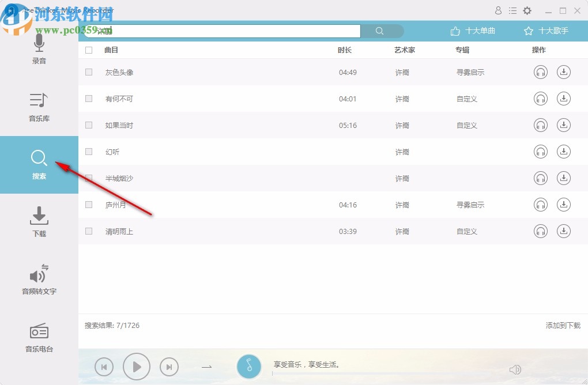Open the 音乐电台 music radio
The width and height of the screenshot is (588, 385).
[39, 337]
